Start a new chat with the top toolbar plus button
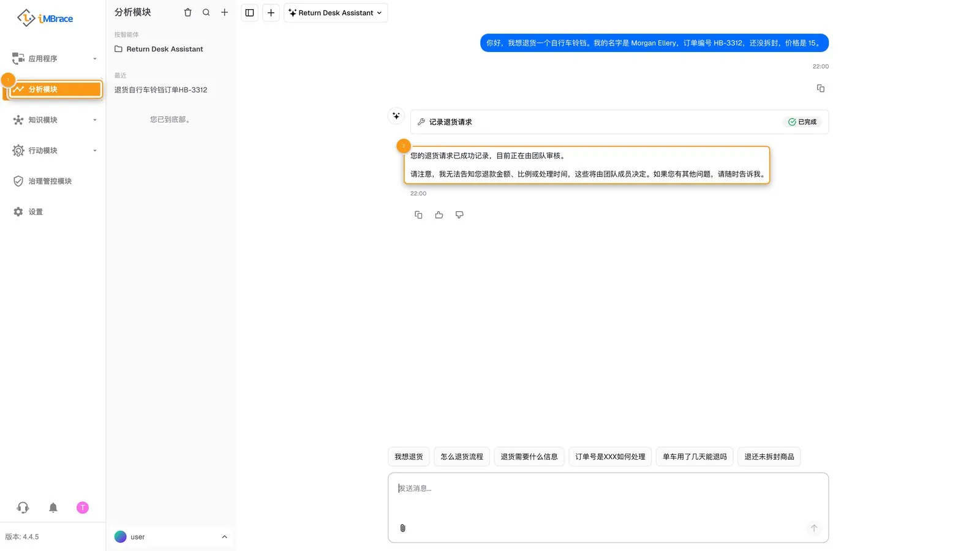 tap(271, 13)
